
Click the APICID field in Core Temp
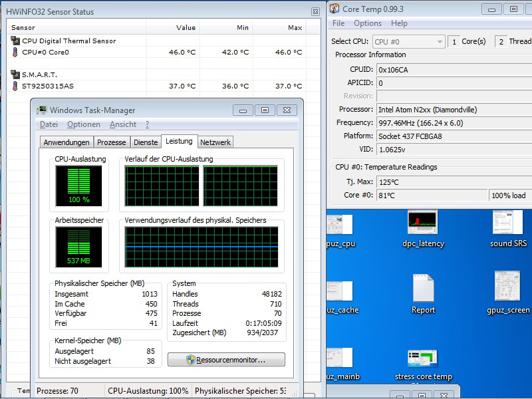(x=454, y=83)
